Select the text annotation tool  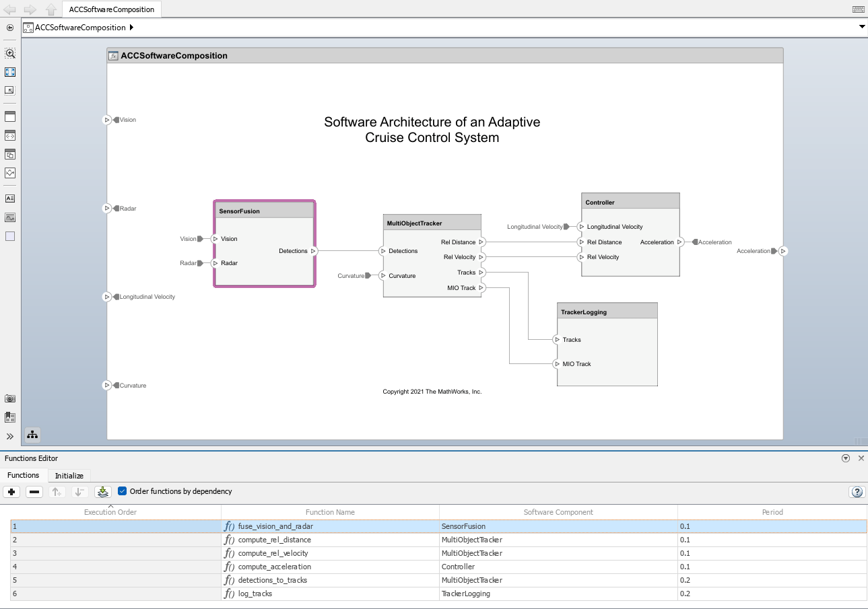10,198
